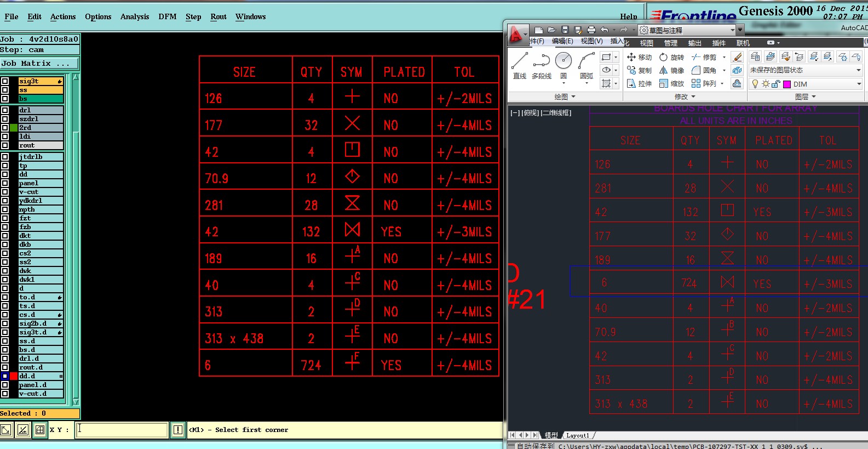The image size is (868, 449).
Task: Click AutoCAD Copy tool icon
Action: pos(631,70)
